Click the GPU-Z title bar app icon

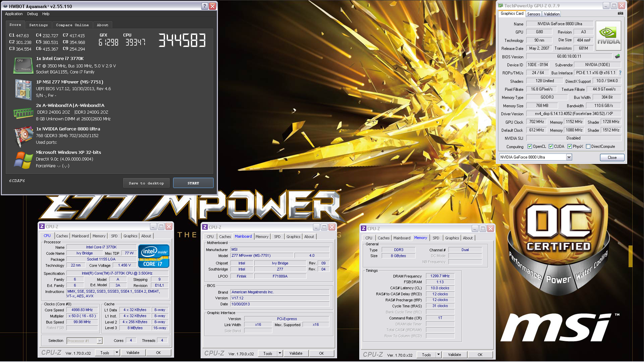point(500,6)
